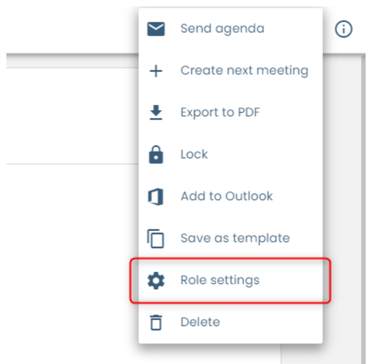379x364 pixels.
Task: Select Add to Outlook
Action: point(227,196)
